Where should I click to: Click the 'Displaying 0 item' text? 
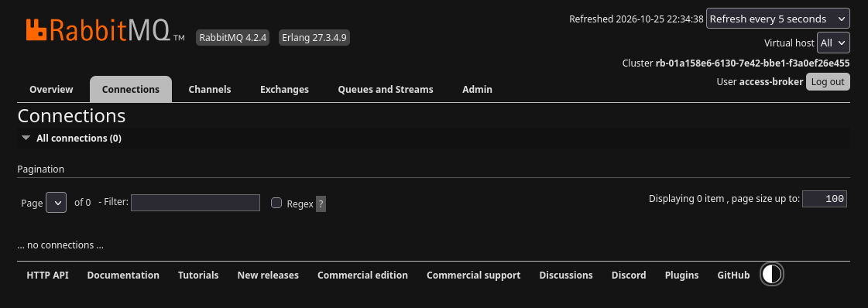687,199
